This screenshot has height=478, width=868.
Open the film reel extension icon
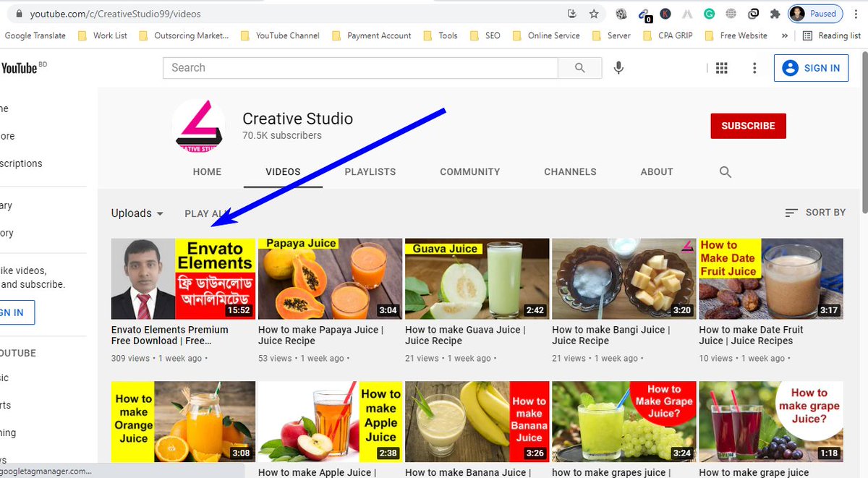click(x=621, y=14)
